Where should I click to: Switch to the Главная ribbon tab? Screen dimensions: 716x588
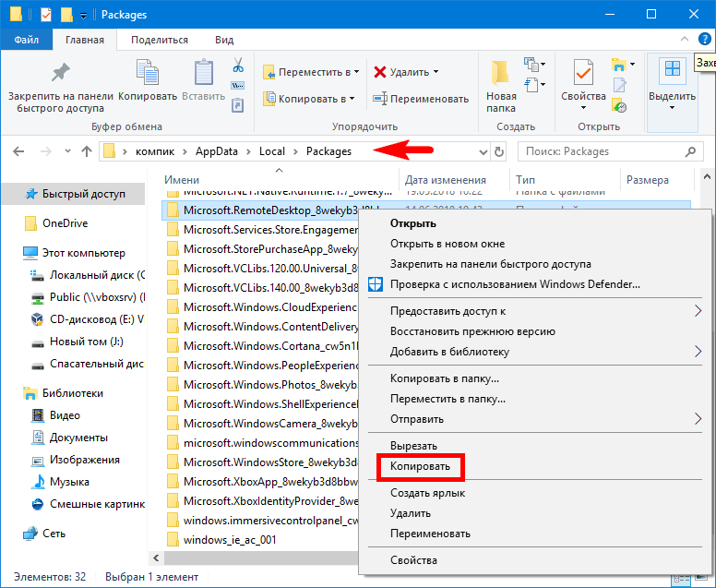click(x=85, y=40)
